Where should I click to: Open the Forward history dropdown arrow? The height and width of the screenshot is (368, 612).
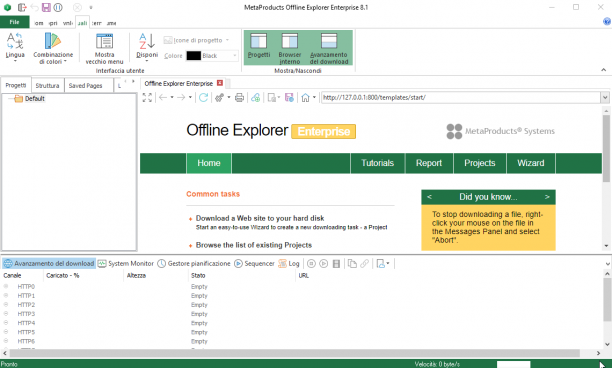[190, 98]
